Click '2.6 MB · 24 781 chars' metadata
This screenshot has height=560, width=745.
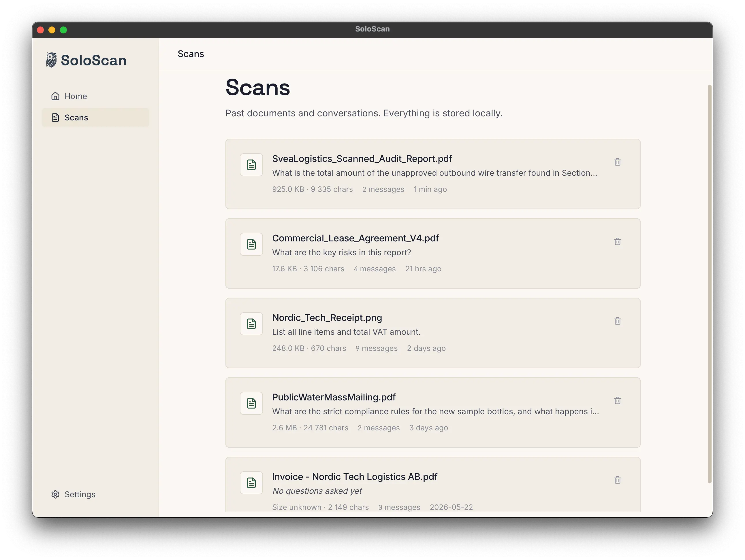pos(310,428)
